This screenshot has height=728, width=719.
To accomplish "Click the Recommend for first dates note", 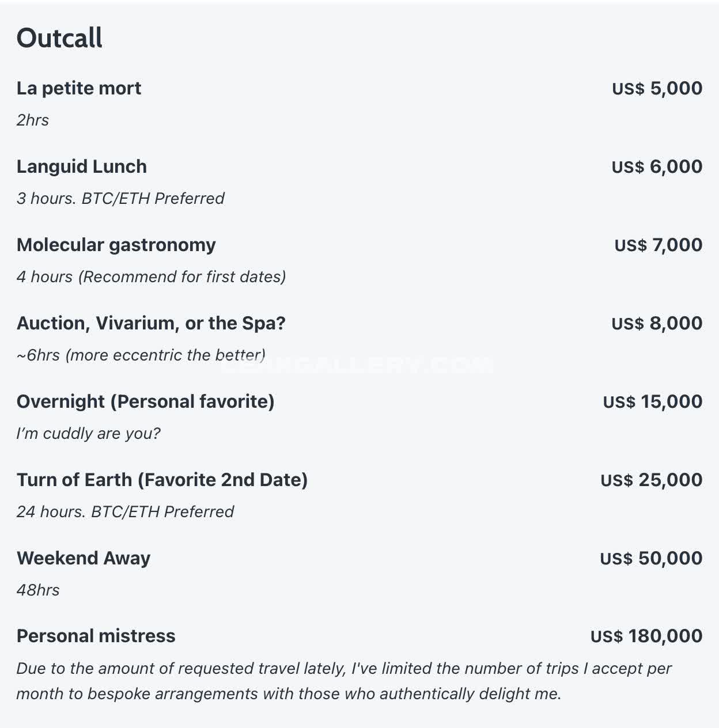I will 182,277.
